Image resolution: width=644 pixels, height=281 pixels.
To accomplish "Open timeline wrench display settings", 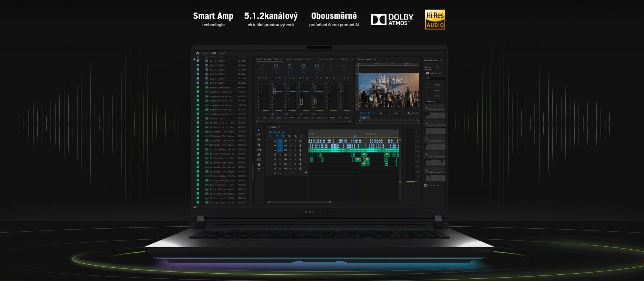I will coord(295,136).
